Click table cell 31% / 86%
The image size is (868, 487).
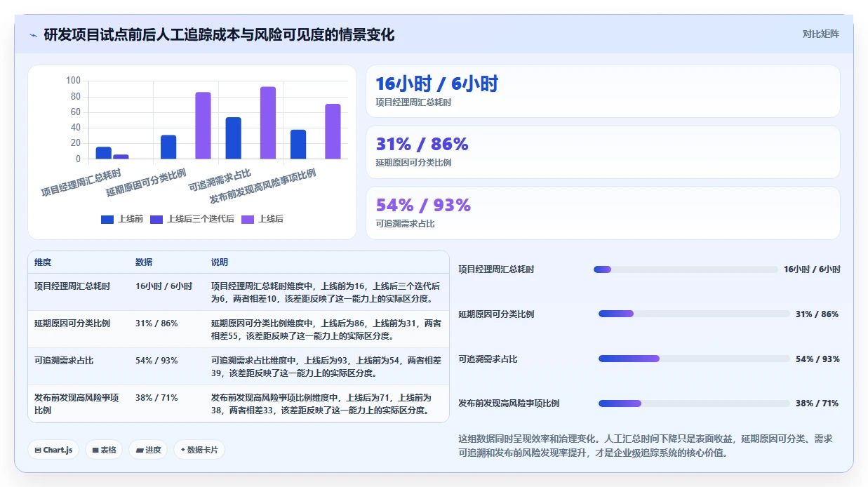(156, 323)
